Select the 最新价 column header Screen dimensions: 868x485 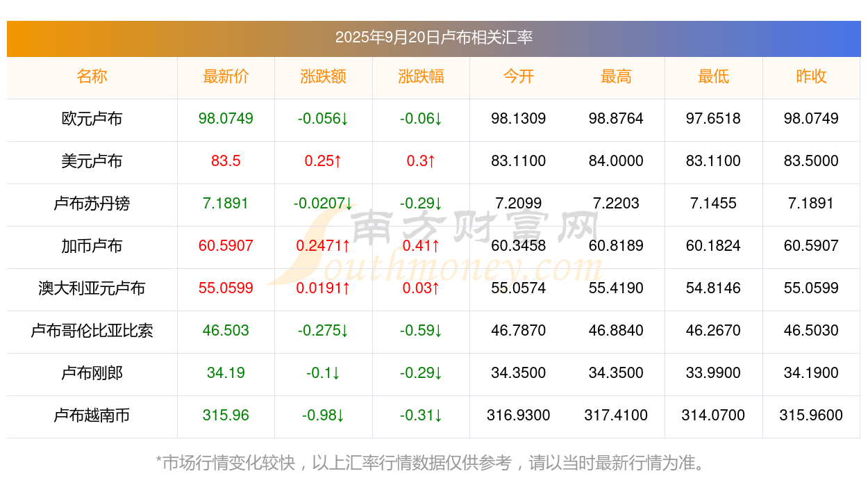tap(226, 76)
